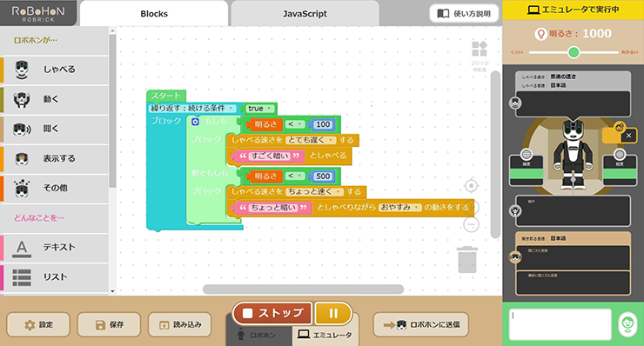This screenshot has height=346, width=644.
Task: Open the ちょっと速く speed dropdown
Action: tap(314, 191)
